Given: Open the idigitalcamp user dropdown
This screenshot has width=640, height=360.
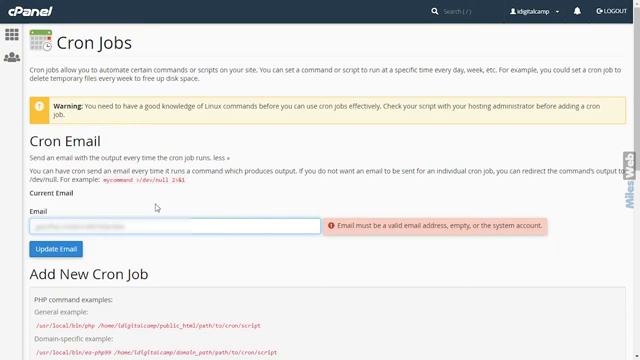Looking at the screenshot, I should coord(534,11).
